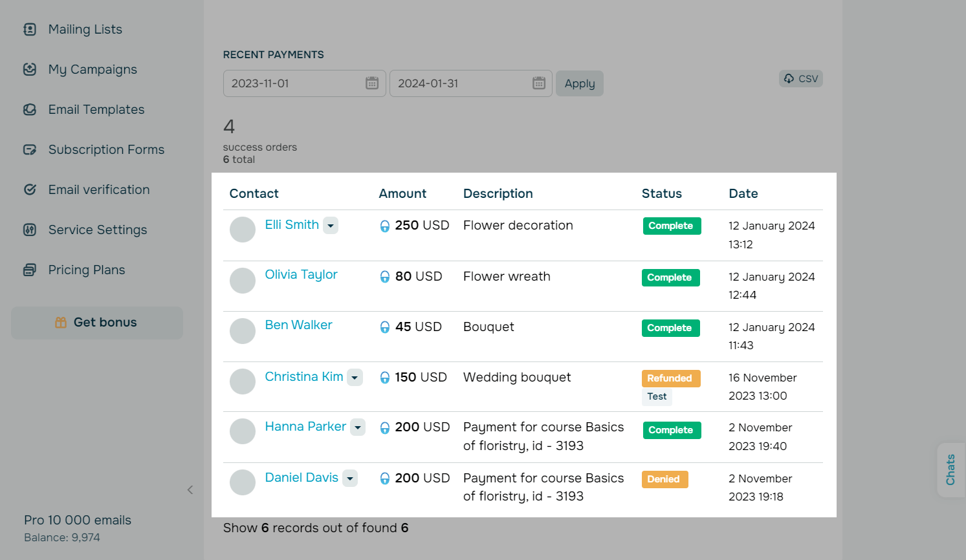Viewport: 966px width, 560px height.
Task: Open calendar picker for end date
Action: pos(539,83)
